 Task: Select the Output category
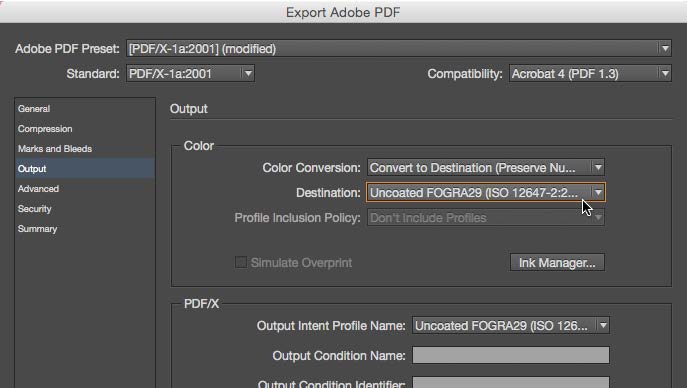point(85,169)
